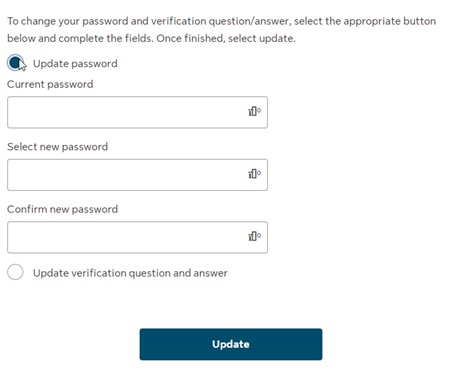Submit the form with the Update button
This screenshot has width=458, height=375.
(x=231, y=344)
